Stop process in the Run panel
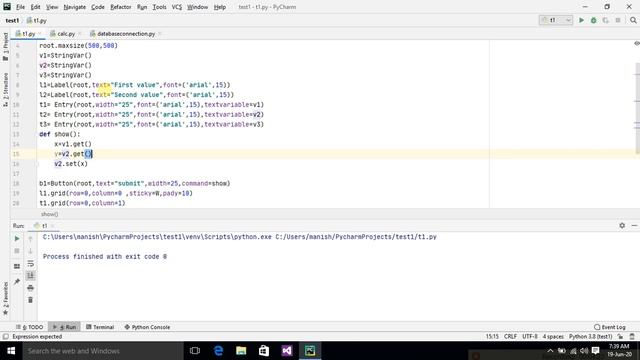 tap(17, 251)
